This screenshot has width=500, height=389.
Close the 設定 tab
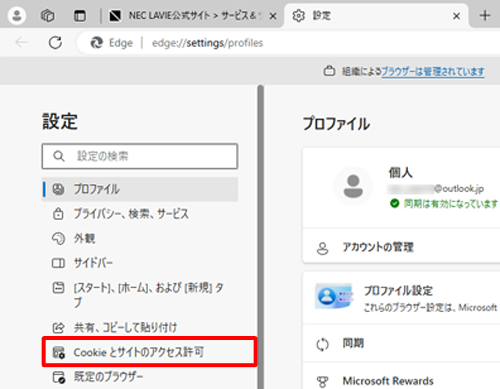(x=456, y=16)
